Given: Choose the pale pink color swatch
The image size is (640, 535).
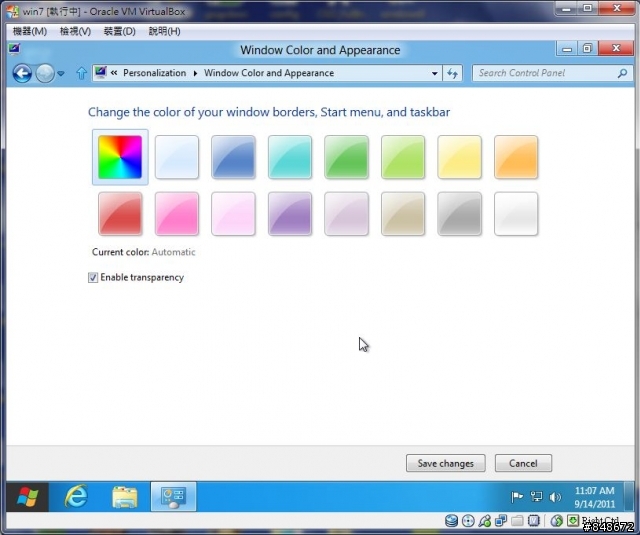Looking at the screenshot, I should (x=233, y=214).
